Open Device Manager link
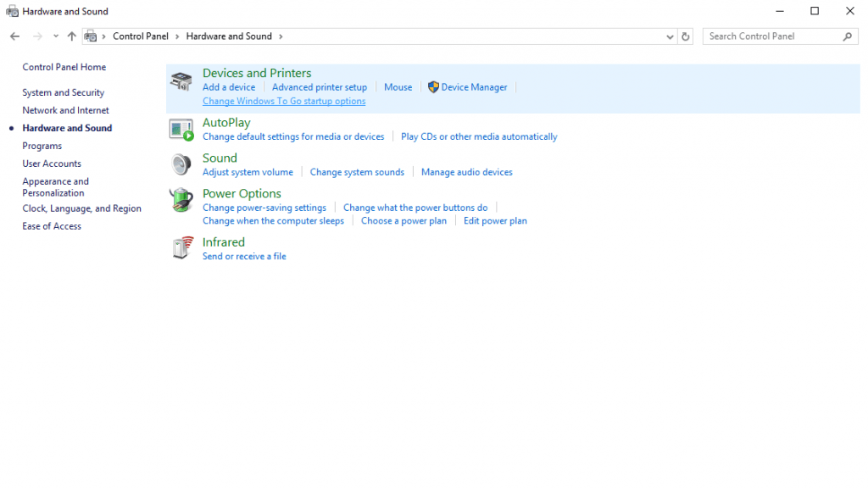The image size is (868, 488). point(474,87)
